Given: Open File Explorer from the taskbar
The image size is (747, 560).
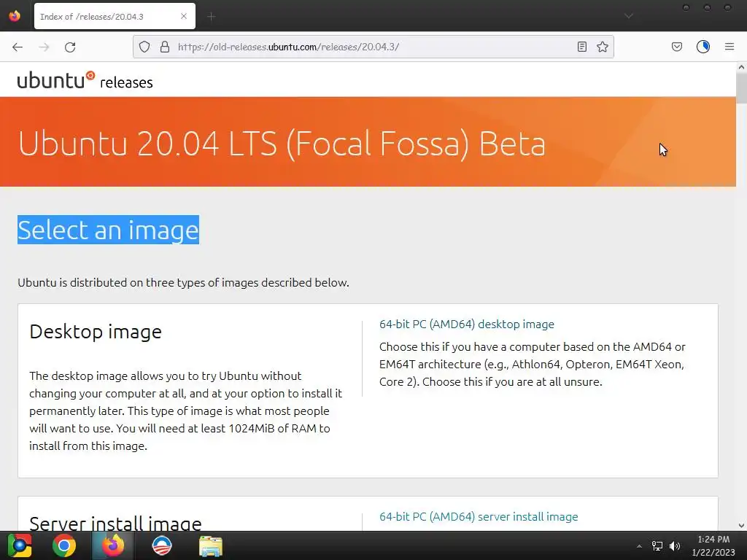Looking at the screenshot, I should (x=211, y=545).
